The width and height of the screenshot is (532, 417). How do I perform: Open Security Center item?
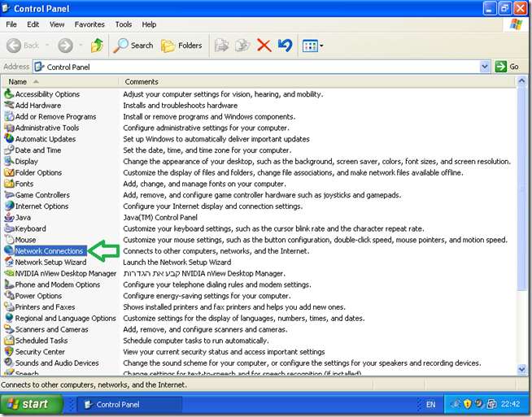[x=40, y=352]
